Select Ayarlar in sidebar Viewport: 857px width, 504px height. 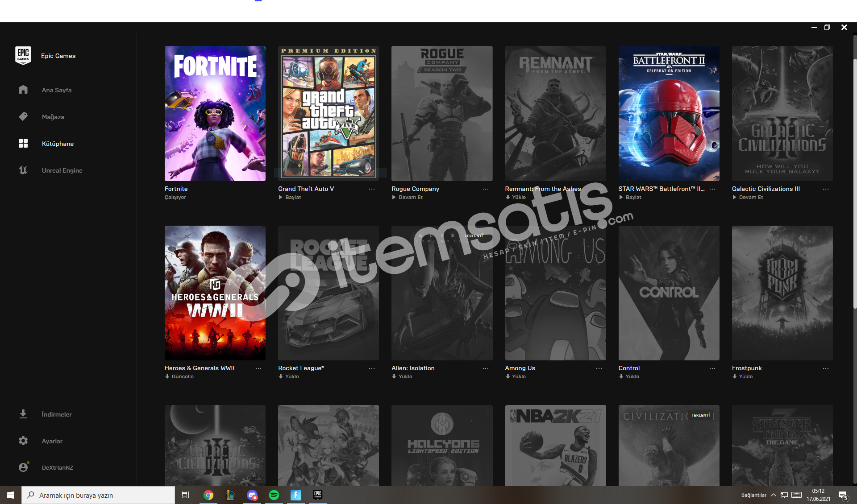[52, 441]
